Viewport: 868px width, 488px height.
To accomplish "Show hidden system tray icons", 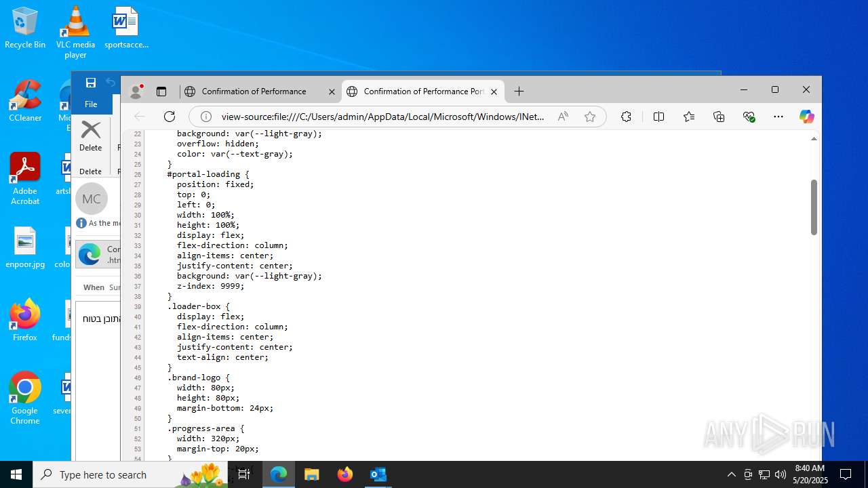I will pyautogui.click(x=731, y=474).
